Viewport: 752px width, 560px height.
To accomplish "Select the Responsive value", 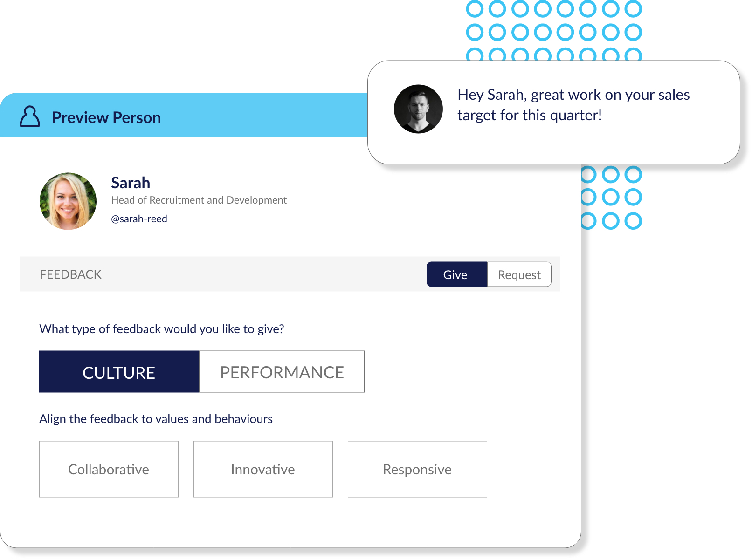I will pos(417,469).
